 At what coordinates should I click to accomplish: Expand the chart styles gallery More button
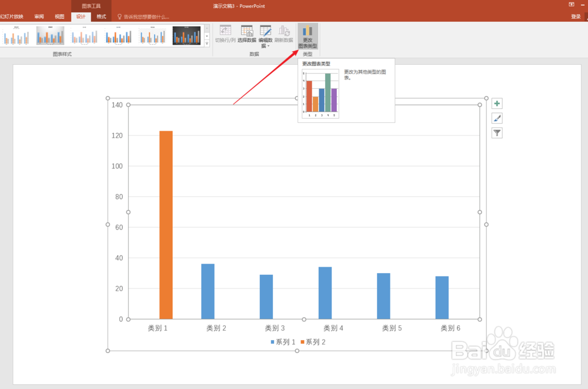206,44
